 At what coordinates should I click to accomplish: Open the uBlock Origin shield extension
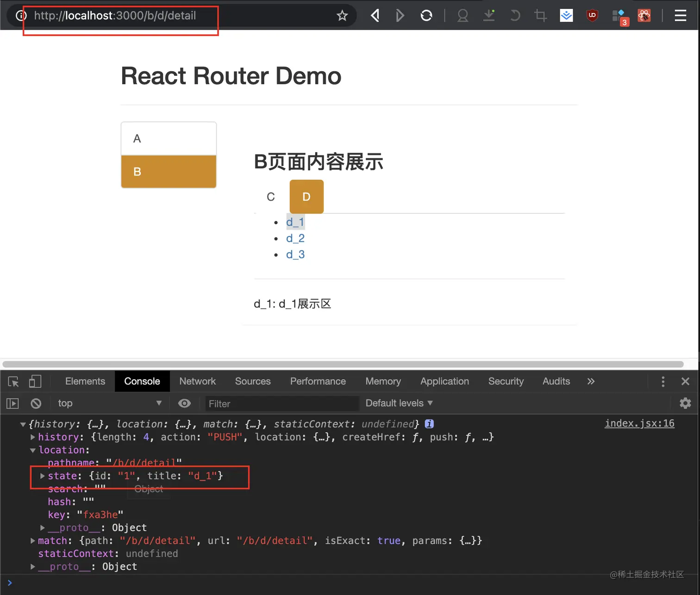pos(592,16)
